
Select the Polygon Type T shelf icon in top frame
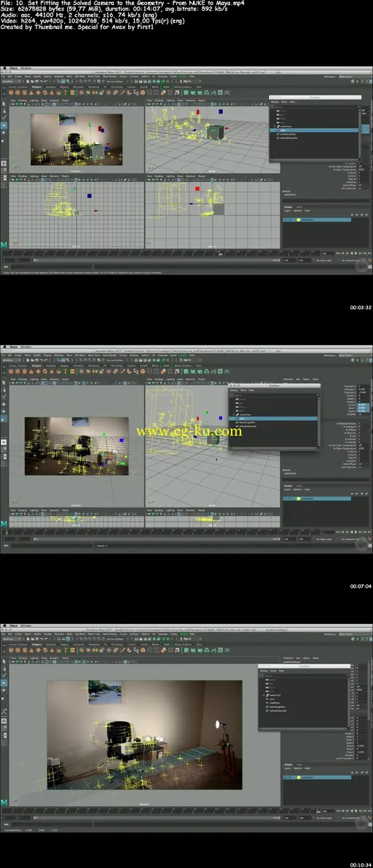pos(66,92)
